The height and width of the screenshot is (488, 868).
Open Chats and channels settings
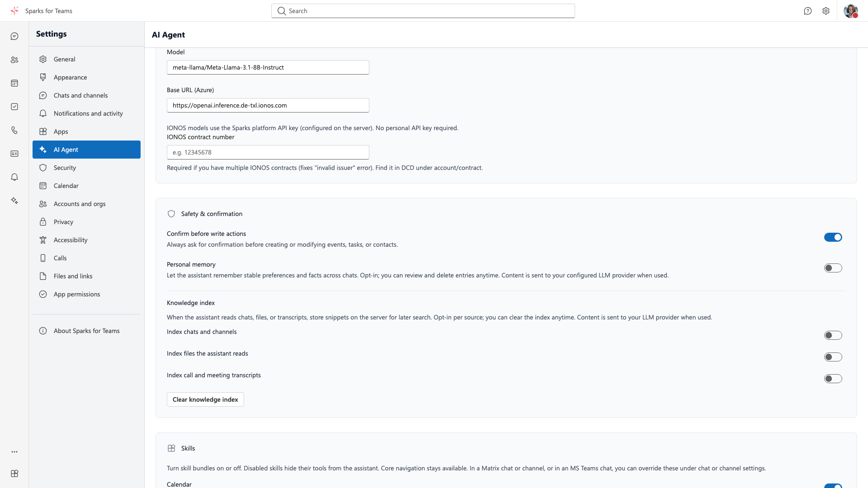[86, 95]
